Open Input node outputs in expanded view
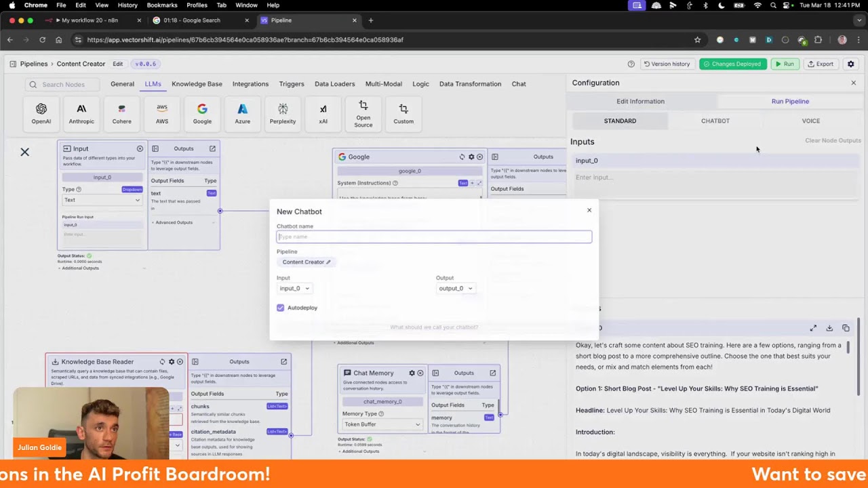Screen dimensions: 868x488 click(212, 148)
